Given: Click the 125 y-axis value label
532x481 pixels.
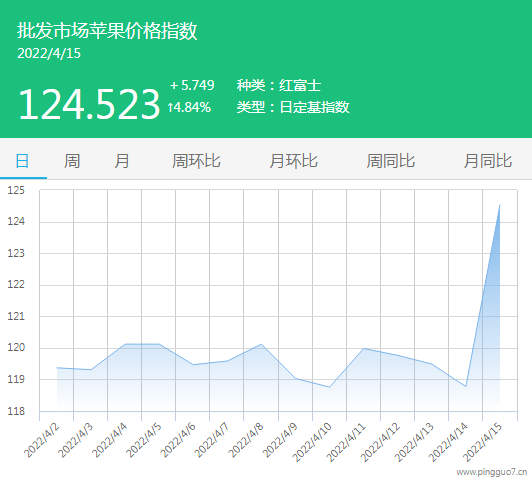Looking at the screenshot, I should click(16, 190).
